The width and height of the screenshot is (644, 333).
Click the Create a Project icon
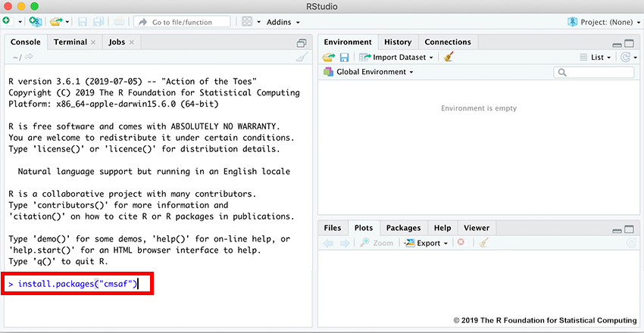click(x=36, y=22)
